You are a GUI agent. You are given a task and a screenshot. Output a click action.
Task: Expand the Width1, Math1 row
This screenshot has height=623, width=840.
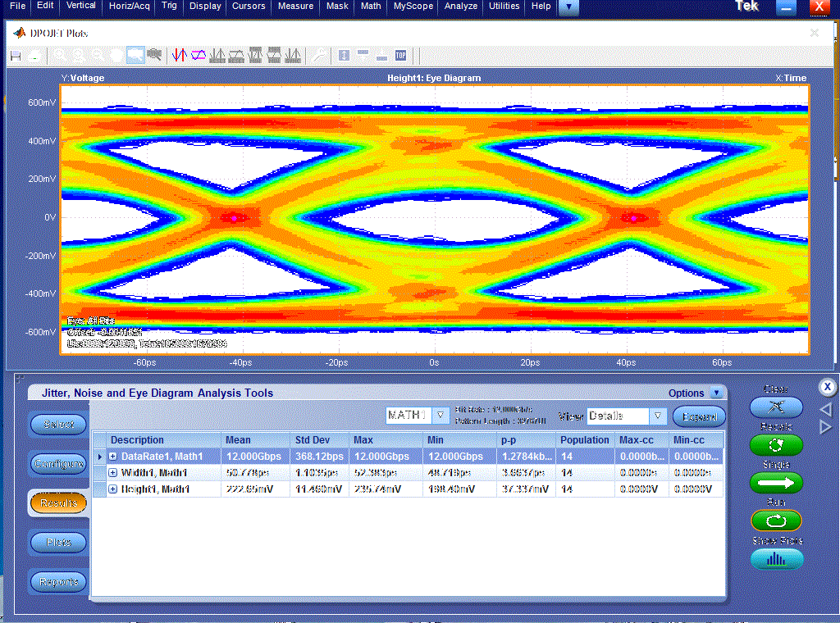113,473
